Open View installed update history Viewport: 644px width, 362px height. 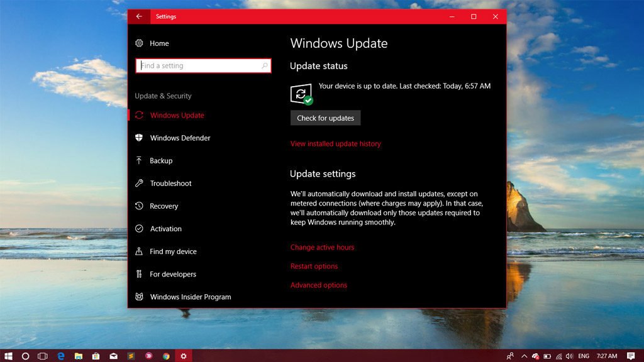pyautogui.click(x=336, y=144)
